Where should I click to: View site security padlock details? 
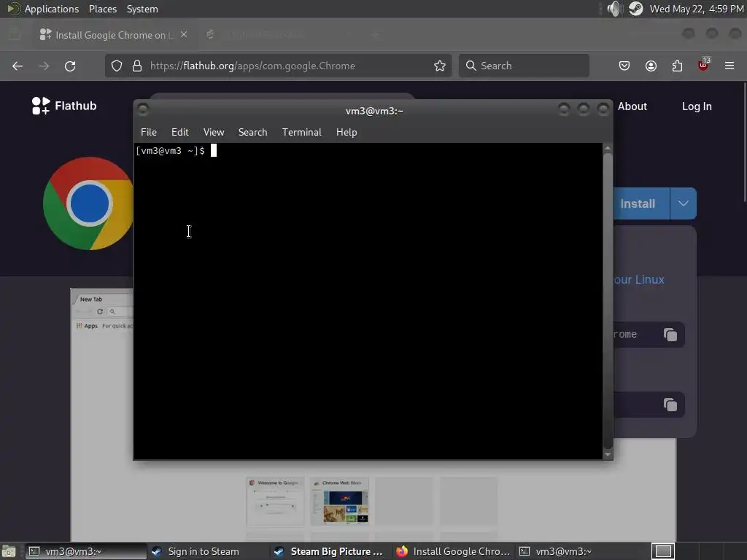[x=137, y=66]
